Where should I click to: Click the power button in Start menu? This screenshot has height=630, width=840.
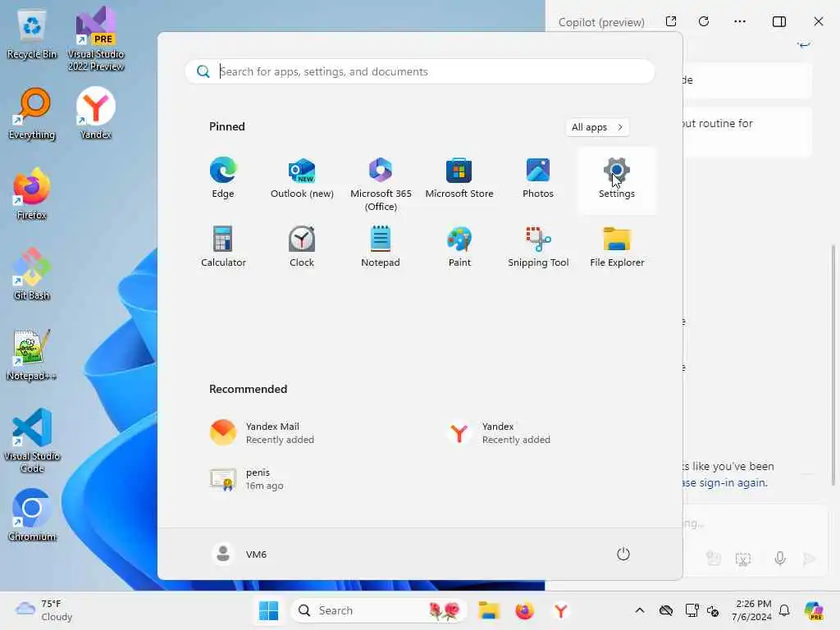point(623,554)
